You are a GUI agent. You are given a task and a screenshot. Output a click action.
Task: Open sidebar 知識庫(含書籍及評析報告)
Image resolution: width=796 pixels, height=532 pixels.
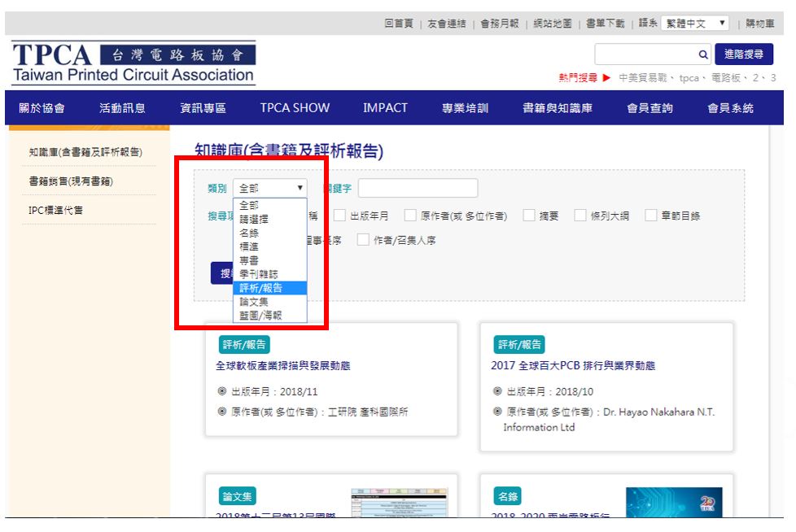[85, 151]
